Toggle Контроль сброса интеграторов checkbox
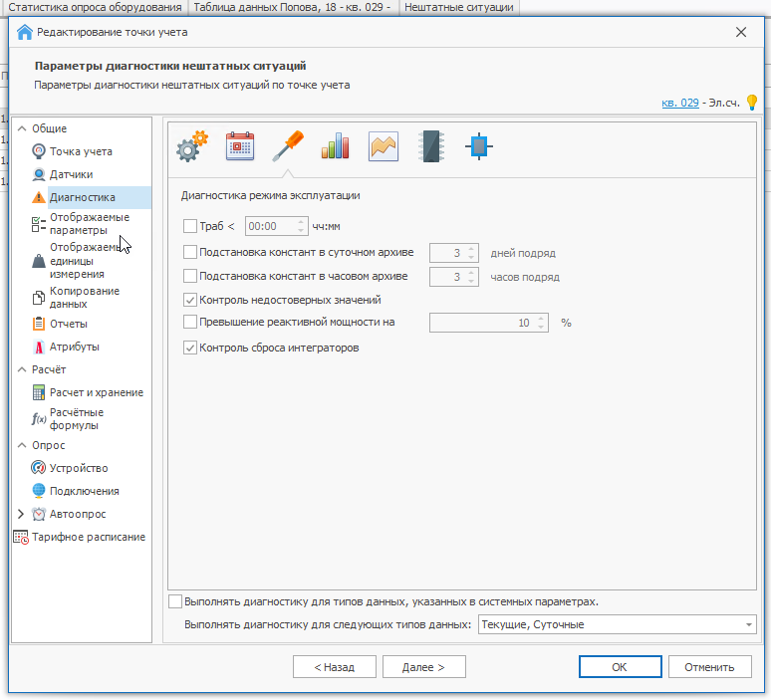The image size is (771, 700). pos(191,348)
